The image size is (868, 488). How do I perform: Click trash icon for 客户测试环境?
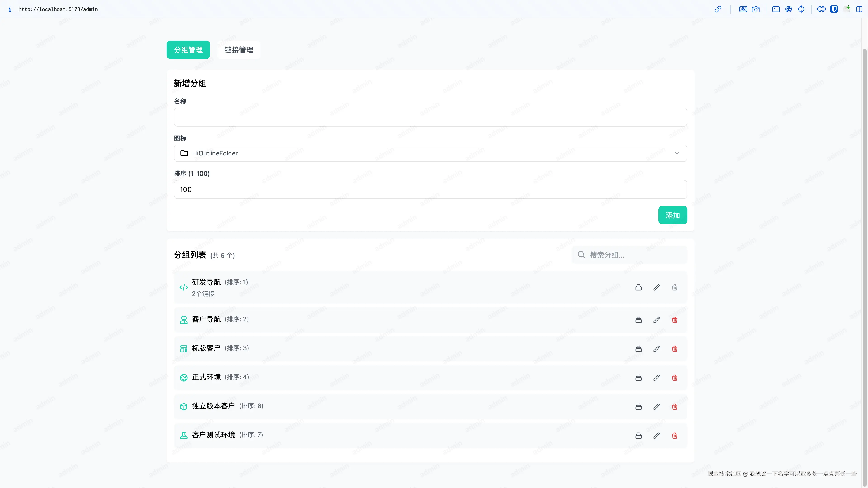tap(675, 435)
